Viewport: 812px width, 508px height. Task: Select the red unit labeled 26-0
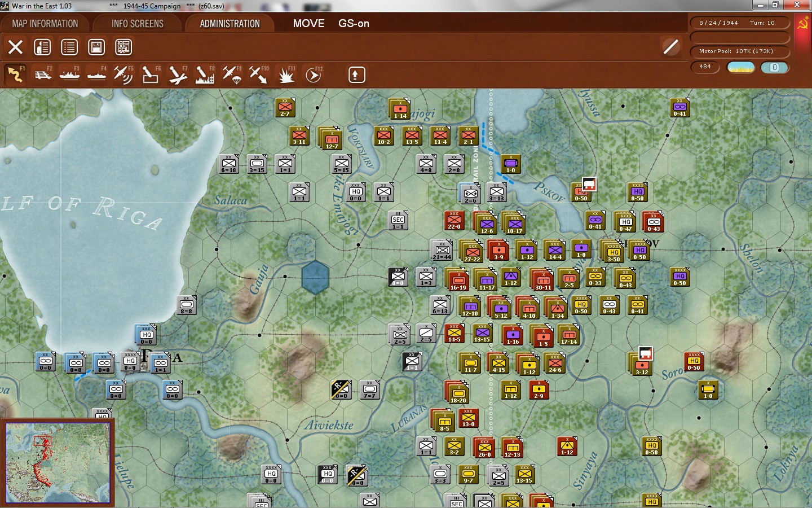[484, 448]
